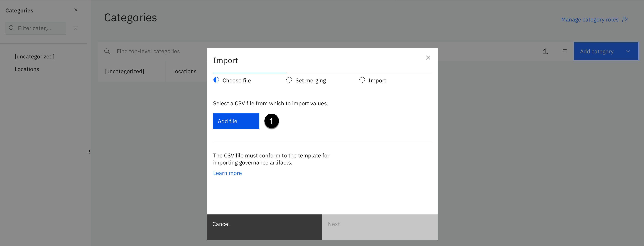Click the filter search magnifier icon
The height and width of the screenshot is (246, 644).
click(x=12, y=28)
